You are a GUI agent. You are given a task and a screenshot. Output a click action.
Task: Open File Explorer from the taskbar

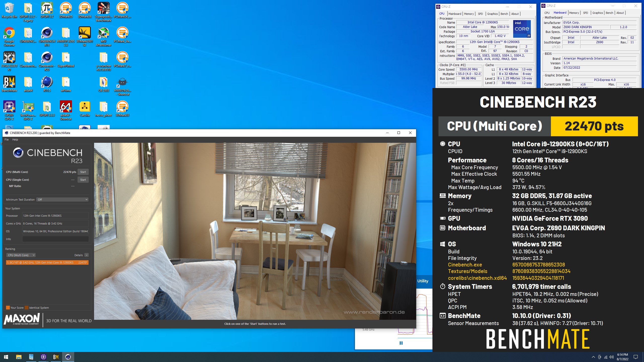19,357
